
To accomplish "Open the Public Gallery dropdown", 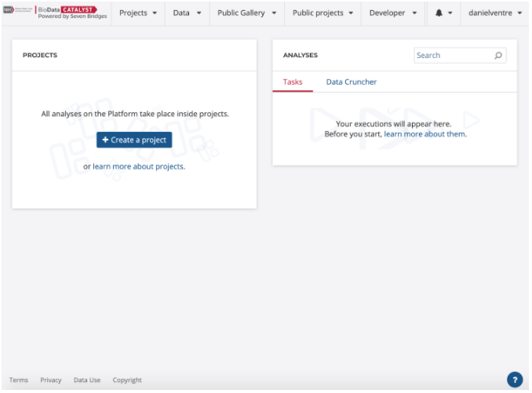I will pyautogui.click(x=246, y=13).
